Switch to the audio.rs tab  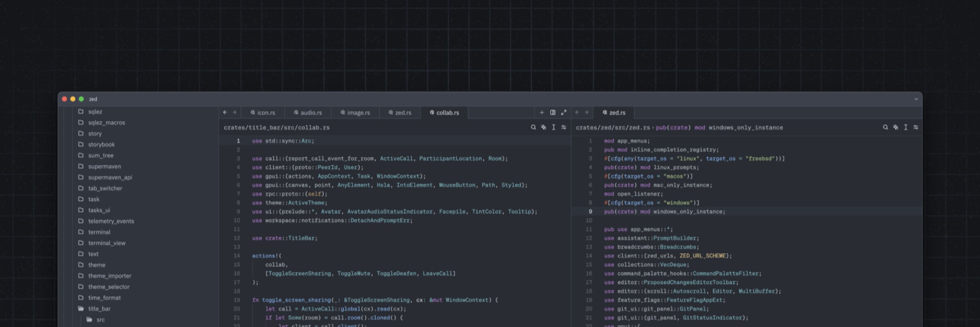(x=307, y=113)
